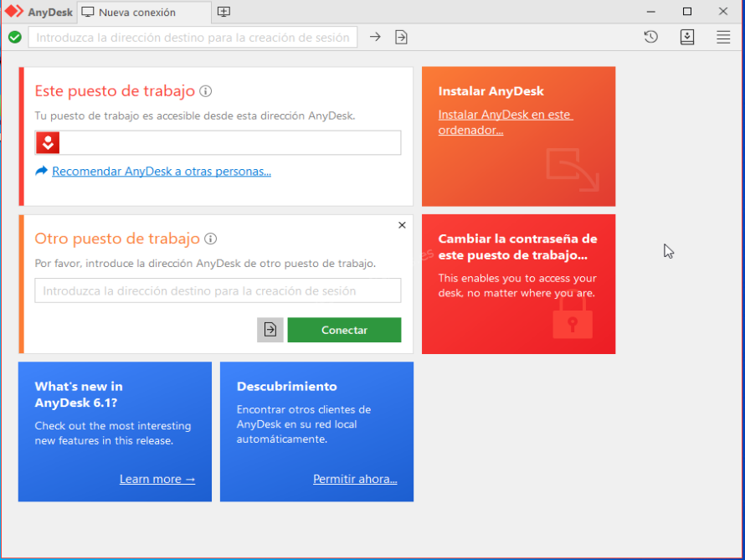Click the arrow to start a session
Viewport: 745px width, 560px height.
click(375, 37)
